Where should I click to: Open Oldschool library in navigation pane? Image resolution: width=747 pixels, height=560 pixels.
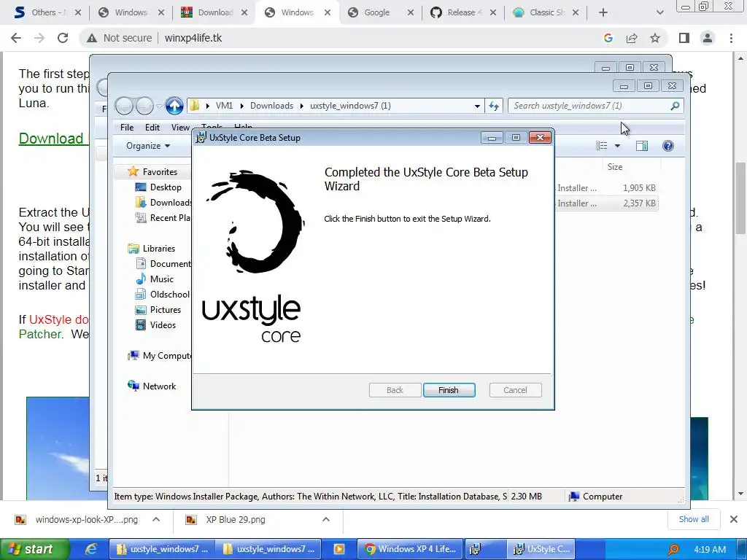(163, 295)
